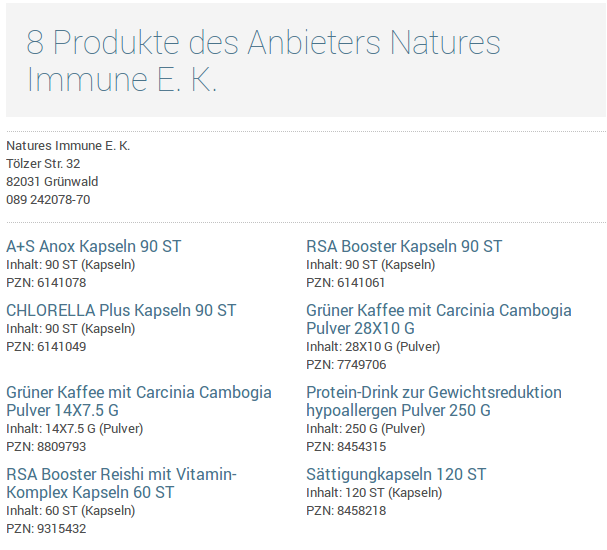Click the page heading 8 Produkte des Anbieters
Screen dimensions: 607x550
[x=263, y=60]
